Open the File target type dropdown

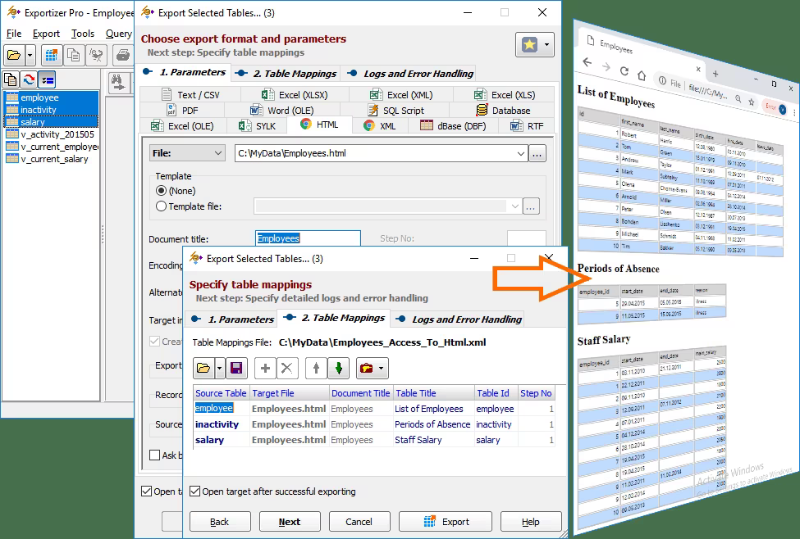tap(187, 153)
